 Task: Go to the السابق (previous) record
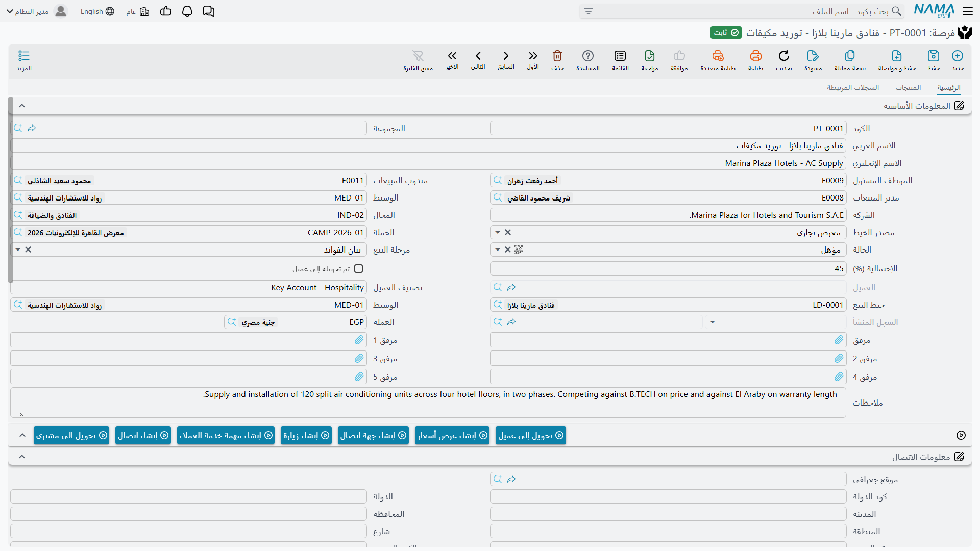506,60
